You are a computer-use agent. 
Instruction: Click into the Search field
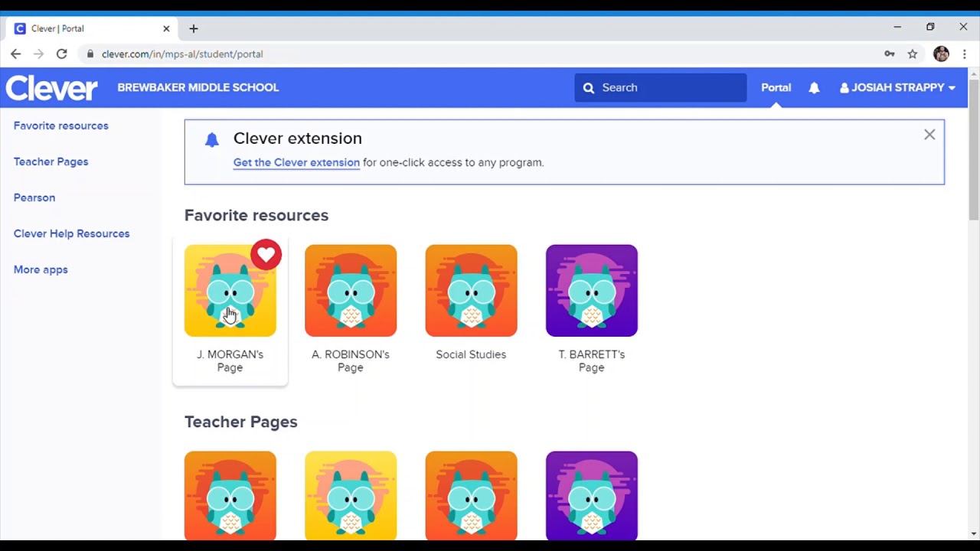[661, 88]
